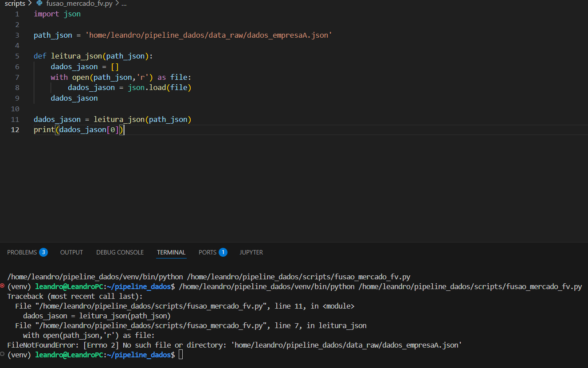Click the hollow circle marker beside the last prompt
The width and height of the screenshot is (588, 368).
click(3, 354)
